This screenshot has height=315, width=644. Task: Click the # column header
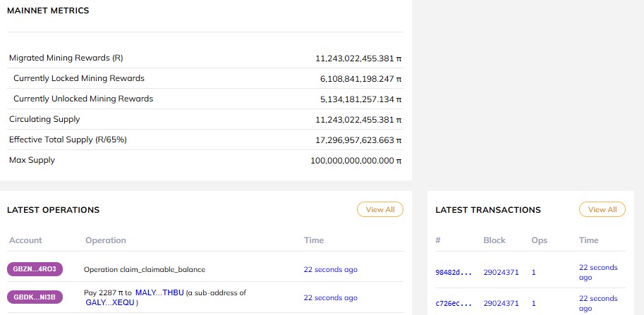click(438, 240)
